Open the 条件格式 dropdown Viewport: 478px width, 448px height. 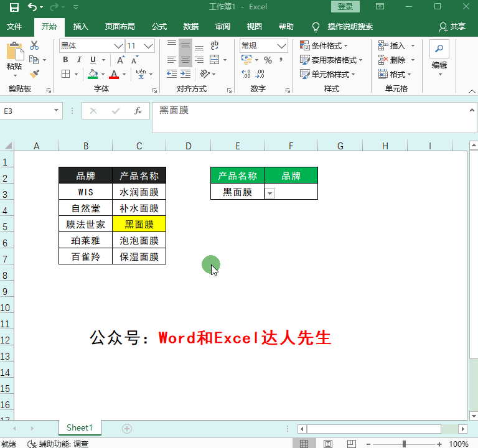(324, 45)
